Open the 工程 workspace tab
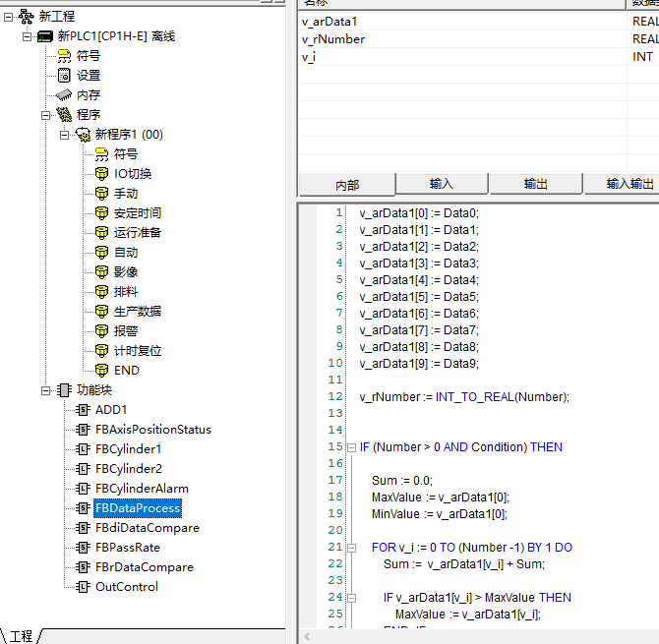Screen dimensions: 659x644 point(21,636)
